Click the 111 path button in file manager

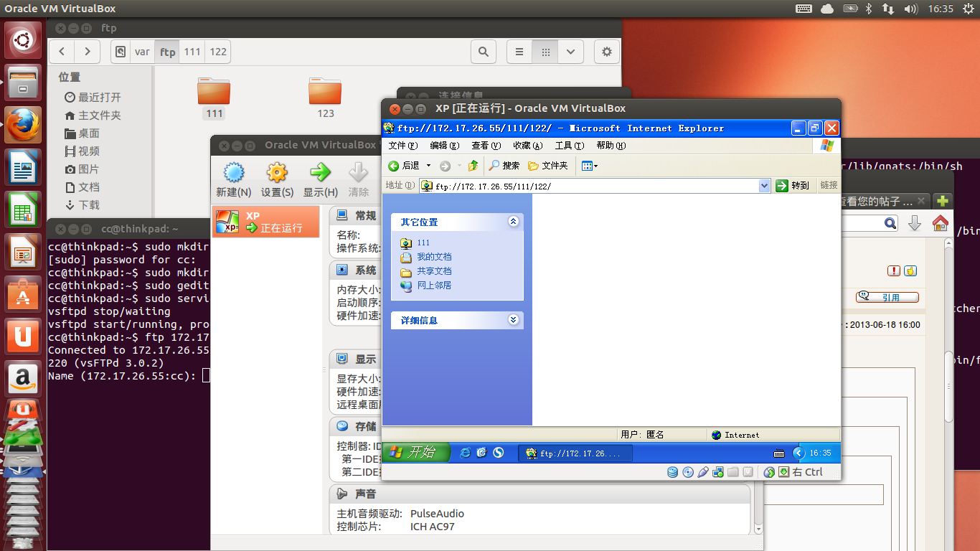click(192, 52)
